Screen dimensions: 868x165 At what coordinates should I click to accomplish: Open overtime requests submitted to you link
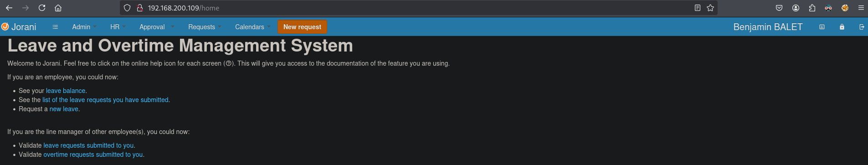(x=93, y=155)
